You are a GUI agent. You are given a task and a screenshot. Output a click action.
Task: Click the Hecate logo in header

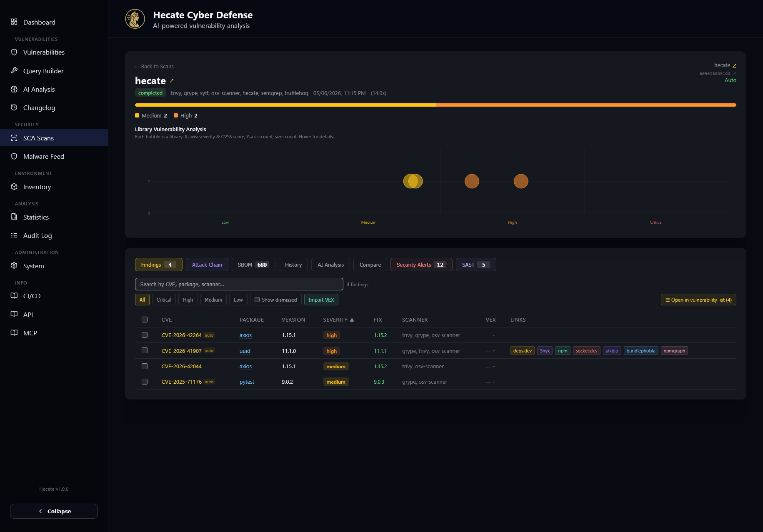point(135,19)
